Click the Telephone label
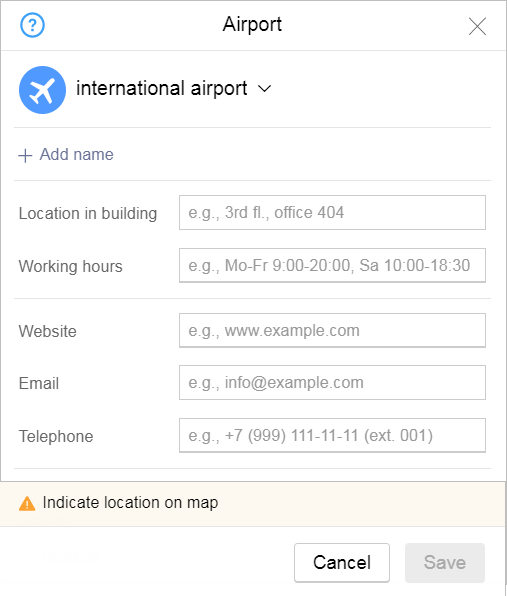 point(56,436)
